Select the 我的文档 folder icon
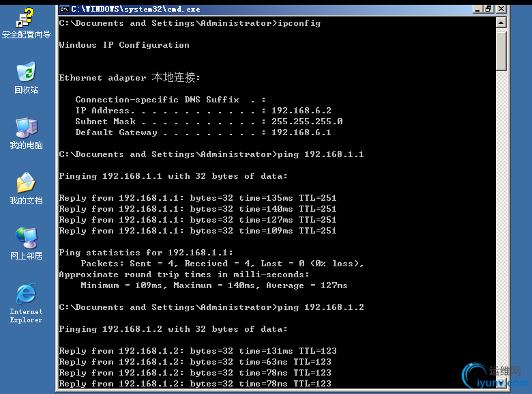Screen dimensions: 532x394 (x=26, y=188)
